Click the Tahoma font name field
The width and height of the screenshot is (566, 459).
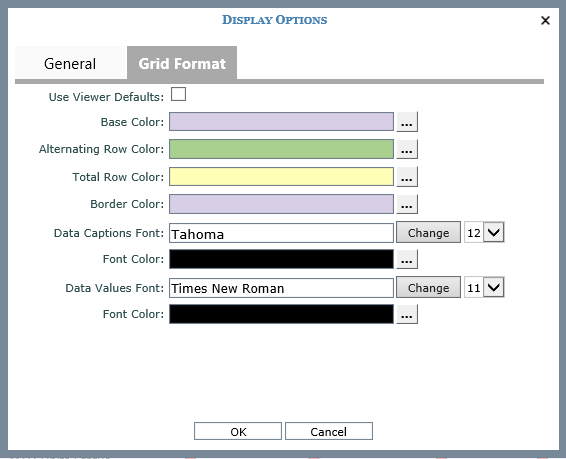[x=281, y=233]
